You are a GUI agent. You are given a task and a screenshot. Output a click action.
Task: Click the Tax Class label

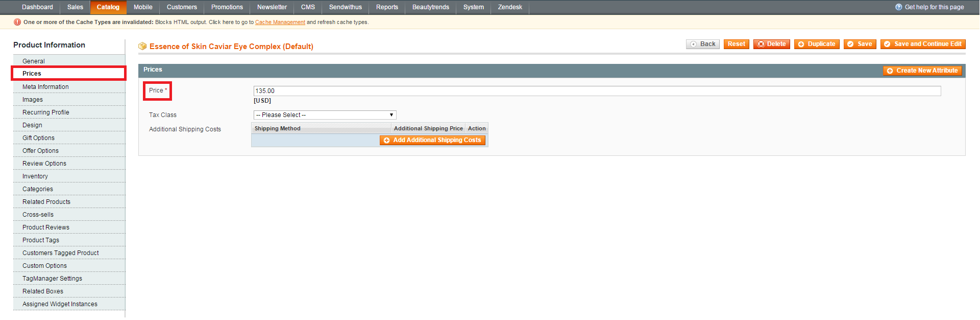point(163,115)
